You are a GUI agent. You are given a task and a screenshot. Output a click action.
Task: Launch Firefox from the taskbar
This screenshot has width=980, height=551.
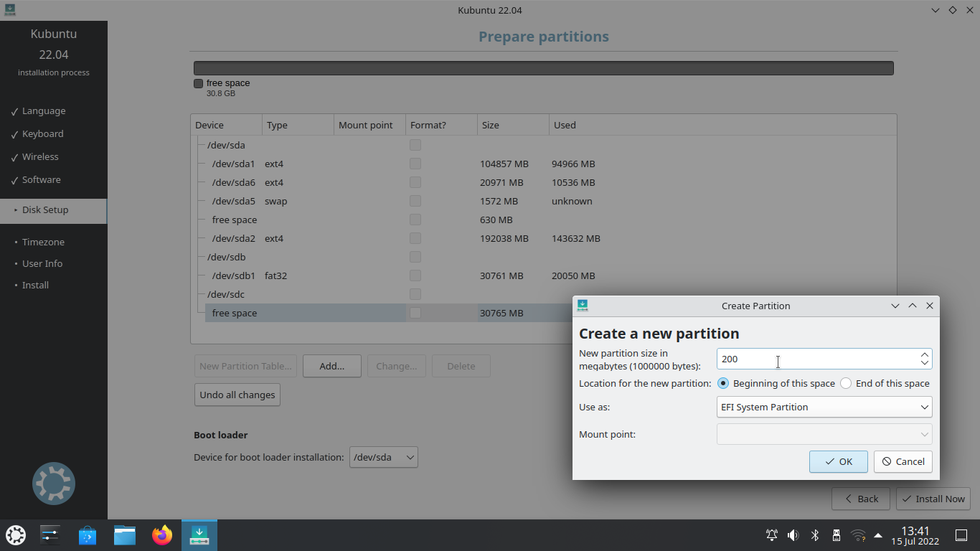coord(162,535)
